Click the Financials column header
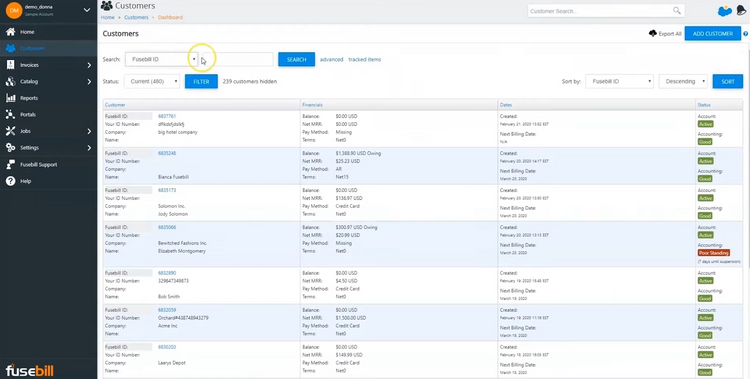Screen dimensions: 750x379 click(312, 105)
